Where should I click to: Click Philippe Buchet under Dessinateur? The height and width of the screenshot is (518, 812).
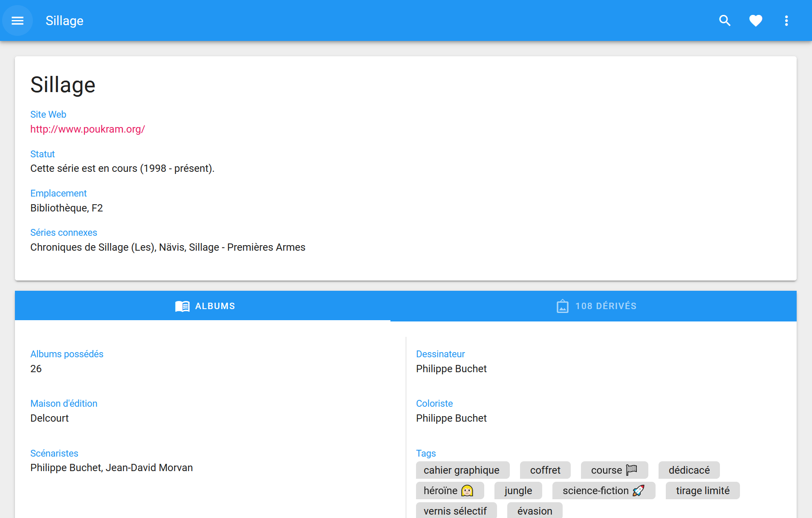click(x=451, y=369)
